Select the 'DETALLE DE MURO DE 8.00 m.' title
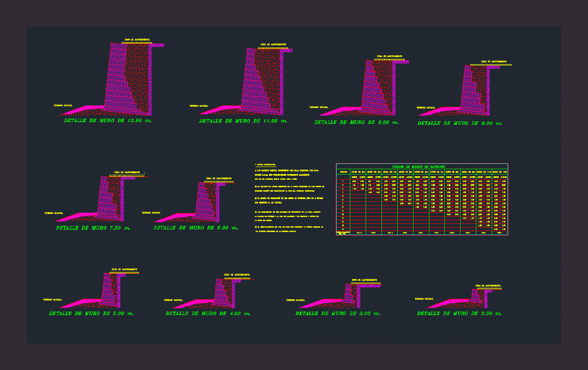This screenshot has height=370, width=588. [x=460, y=123]
